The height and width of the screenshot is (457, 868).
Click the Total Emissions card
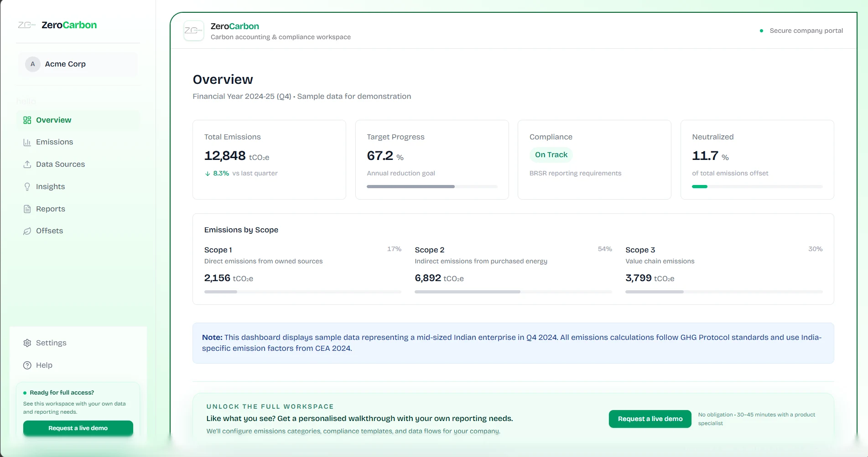click(269, 159)
